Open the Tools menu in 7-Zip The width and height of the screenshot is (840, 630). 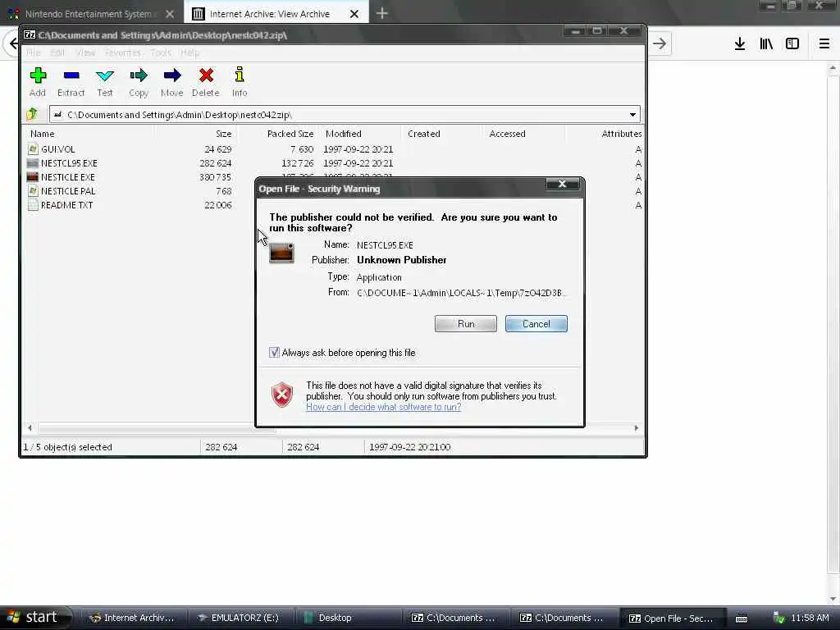[x=161, y=52]
